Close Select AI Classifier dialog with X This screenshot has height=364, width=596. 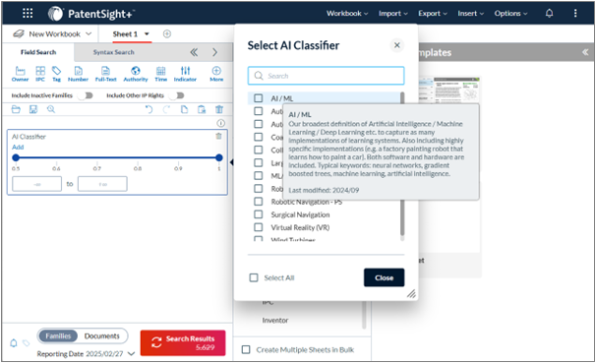[396, 45]
